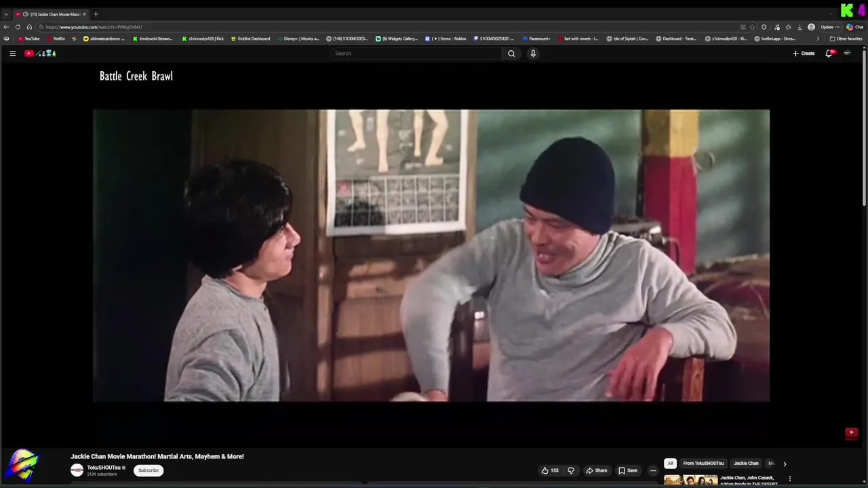
Task: Open the fart with reverb bookmark
Action: coord(577,39)
